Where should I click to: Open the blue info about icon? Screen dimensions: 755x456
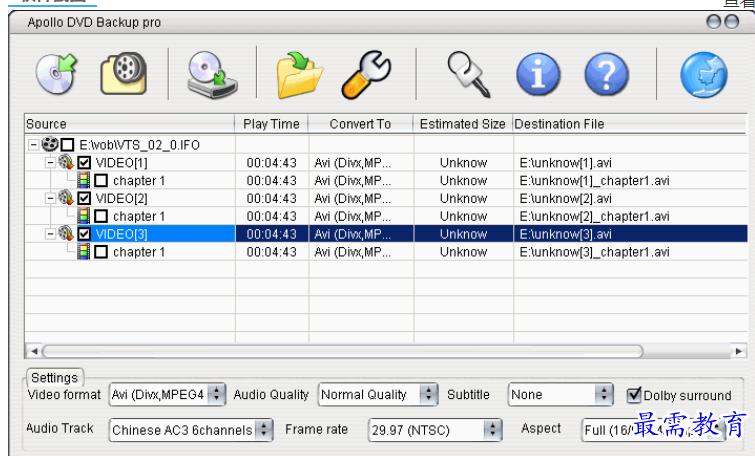(x=538, y=75)
